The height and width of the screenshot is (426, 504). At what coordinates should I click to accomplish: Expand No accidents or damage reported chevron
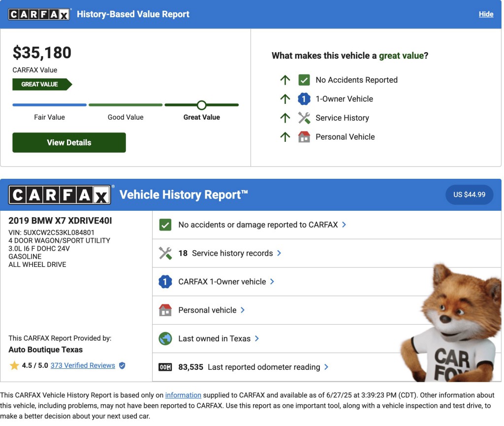point(344,225)
